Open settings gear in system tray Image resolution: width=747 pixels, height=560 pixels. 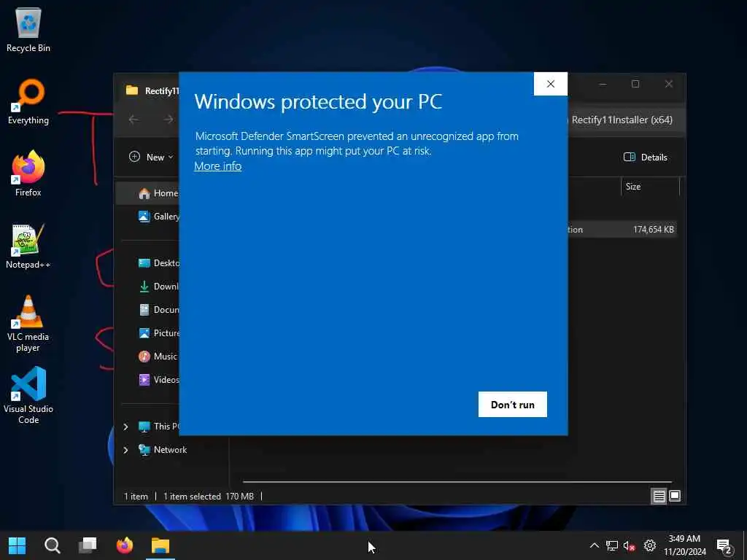pyautogui.click(x=650, y=545)
